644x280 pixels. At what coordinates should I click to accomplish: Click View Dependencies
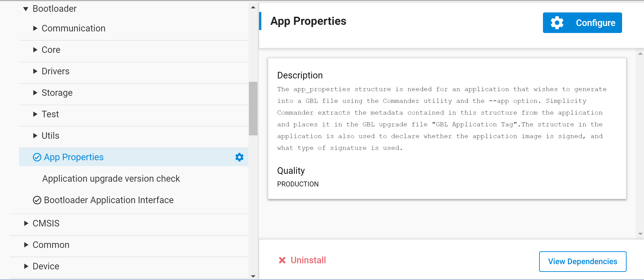pos(583,261)
